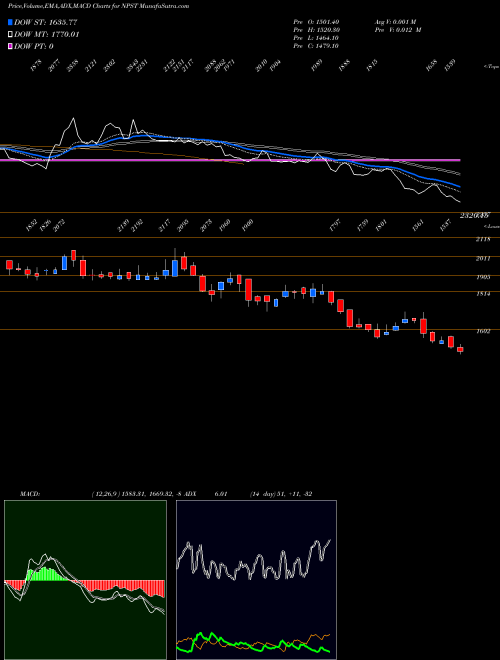Click the 1602 price axis label
The image size is (500, 660).
[x=483, y=331]
